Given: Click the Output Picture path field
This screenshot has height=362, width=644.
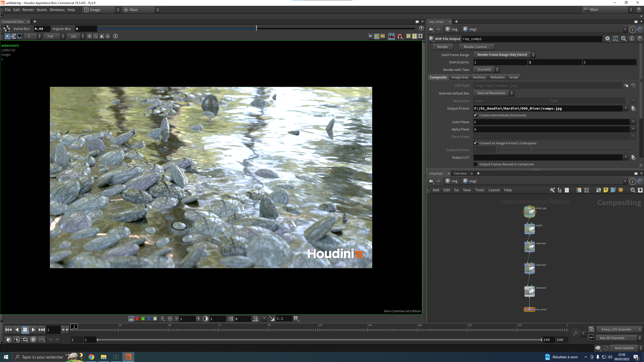Looking at the screenshot, I should pyautogui.click(x=548, y=108).
